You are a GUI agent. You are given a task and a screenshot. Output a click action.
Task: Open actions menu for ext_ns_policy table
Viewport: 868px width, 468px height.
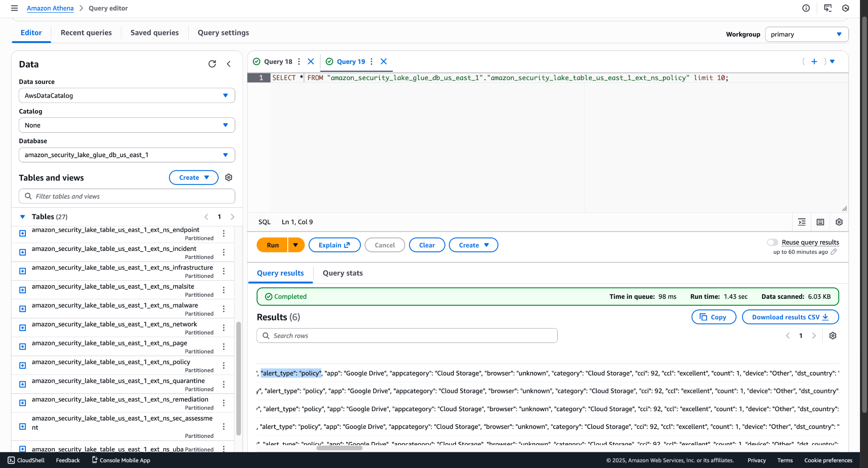point(224,365)
